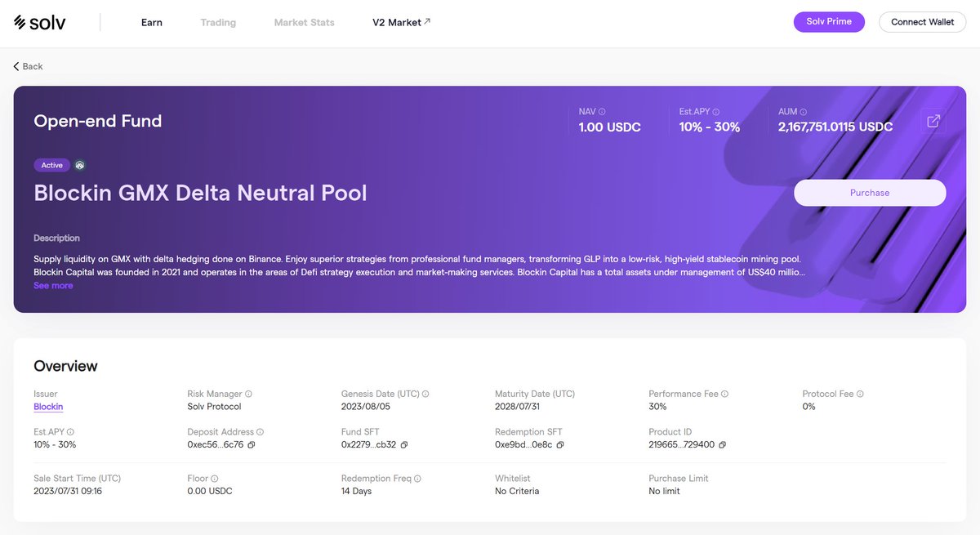Screen dimensions: 980x535
Task: Click the Description label in banner
Action: pos(56,239)
